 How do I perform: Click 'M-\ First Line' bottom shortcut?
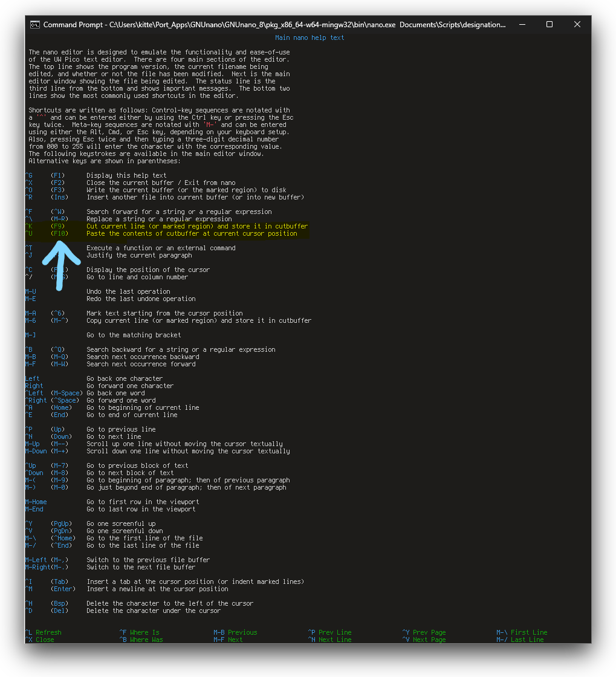click(522, 632)
